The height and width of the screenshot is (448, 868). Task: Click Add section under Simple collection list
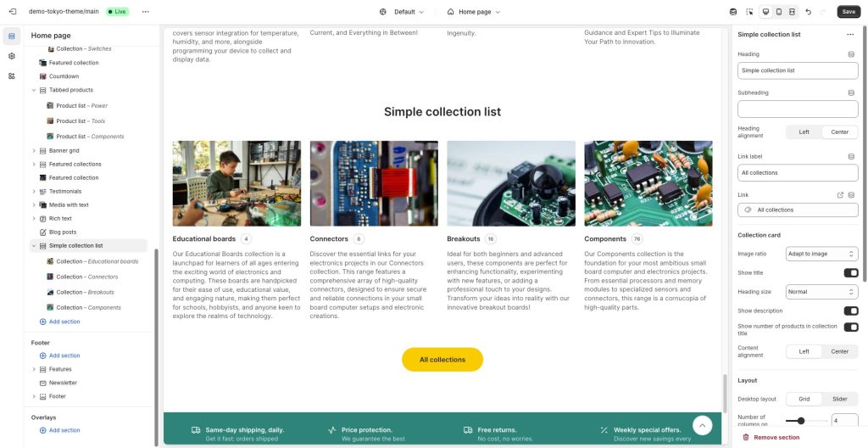coord(64,322)
